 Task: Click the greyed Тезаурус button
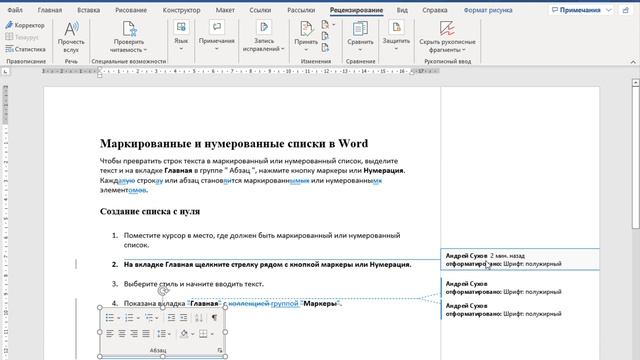point(22,37)
